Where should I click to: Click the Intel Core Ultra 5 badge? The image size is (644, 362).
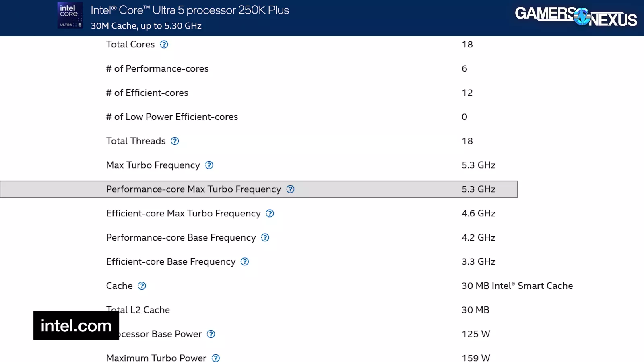(x=70, y=16)
